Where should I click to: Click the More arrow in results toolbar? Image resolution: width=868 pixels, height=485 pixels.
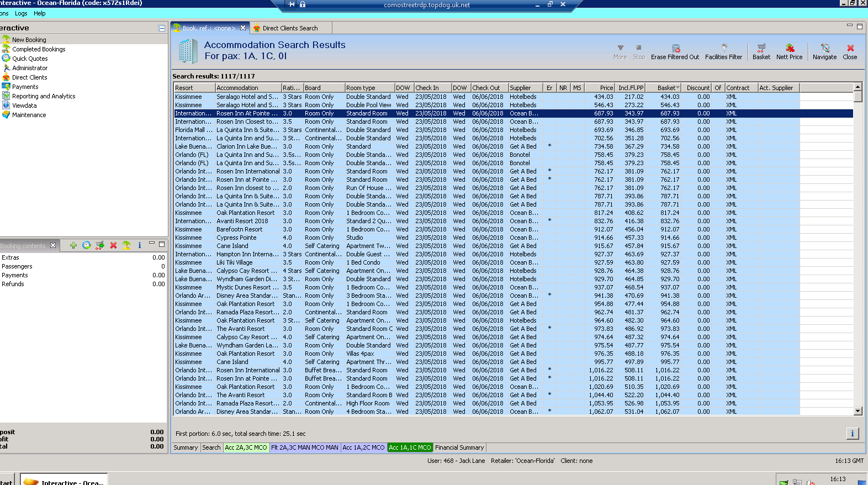(x=620, y=48)
